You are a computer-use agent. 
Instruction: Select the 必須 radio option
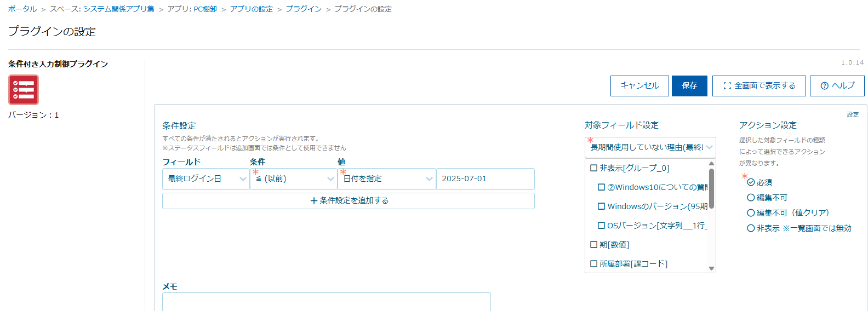(751, 182)
